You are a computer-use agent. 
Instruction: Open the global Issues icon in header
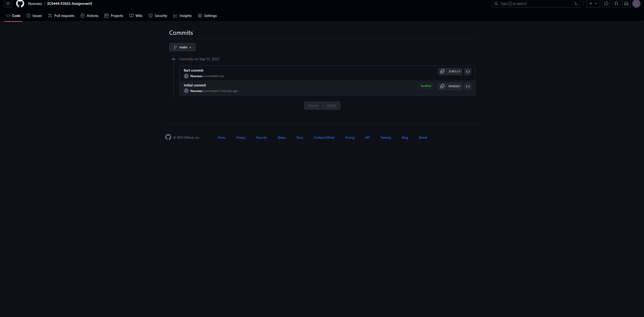coord(606,4)
